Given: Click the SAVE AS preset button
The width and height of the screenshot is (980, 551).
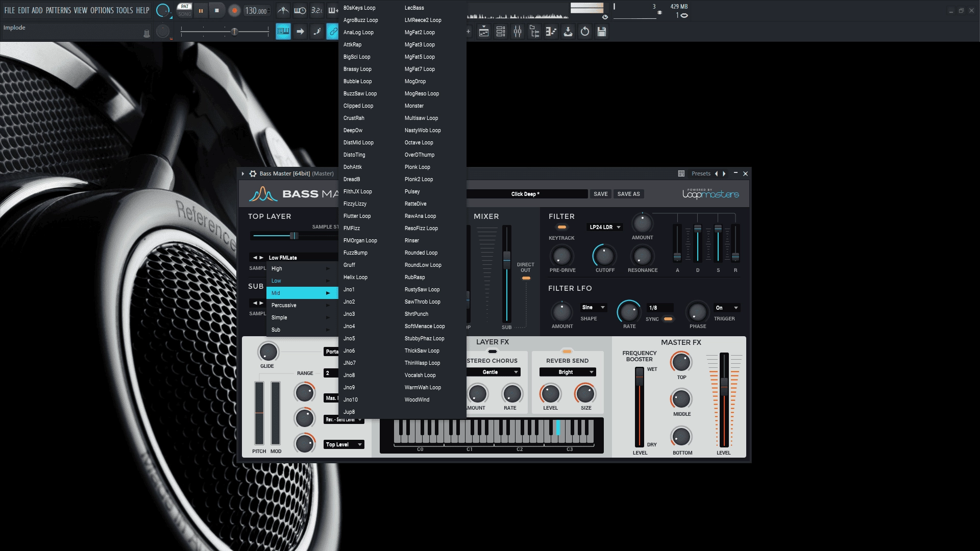Looking at the screenshot, I should (628, 194).
